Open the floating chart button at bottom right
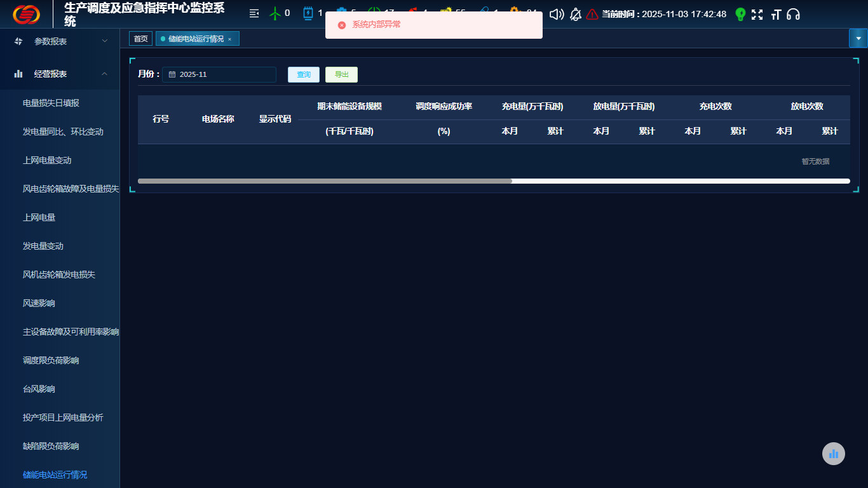868x488 pixels. click(834, 454)
